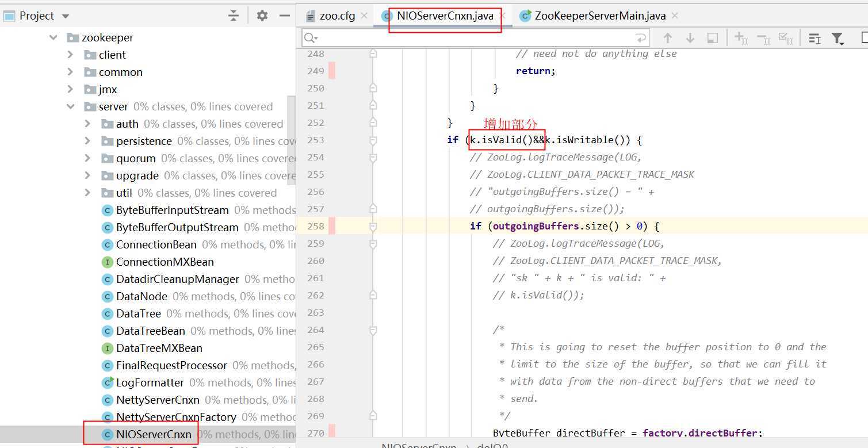This screenshot has height=448, width=868.
Task: Click the ByteBufferInputStream class icon
Action: (107, 210)
